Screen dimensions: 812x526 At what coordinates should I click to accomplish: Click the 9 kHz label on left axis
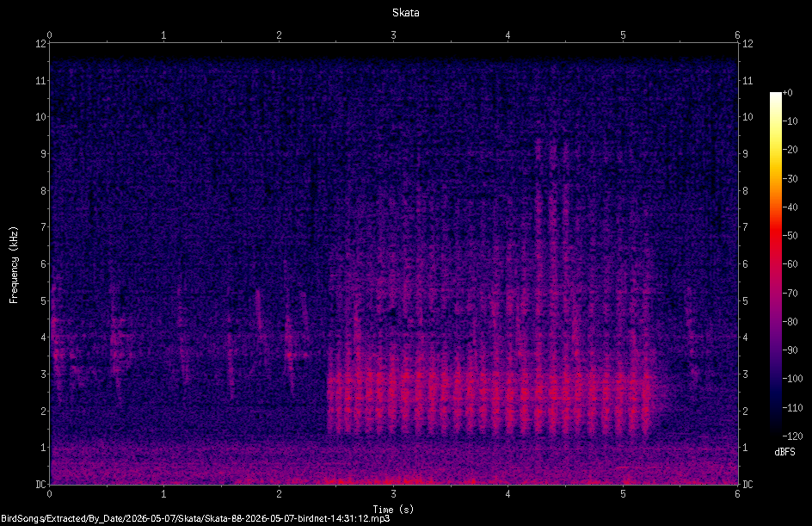point(44,153)
